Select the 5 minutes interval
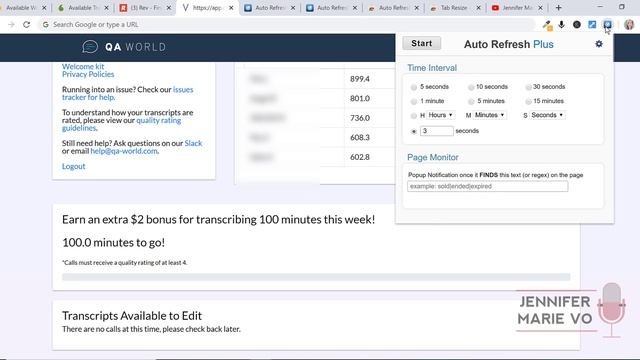640x360 pixels. (471, 101)
